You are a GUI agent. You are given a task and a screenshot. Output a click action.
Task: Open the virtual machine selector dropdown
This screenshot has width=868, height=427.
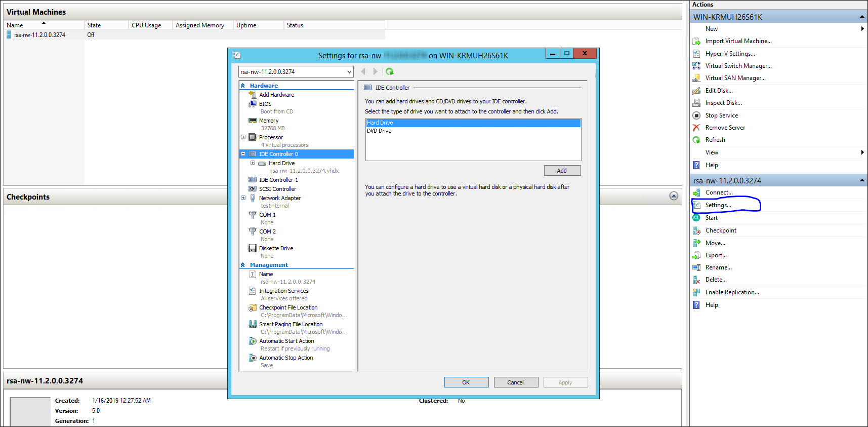[x=349, y=72]
